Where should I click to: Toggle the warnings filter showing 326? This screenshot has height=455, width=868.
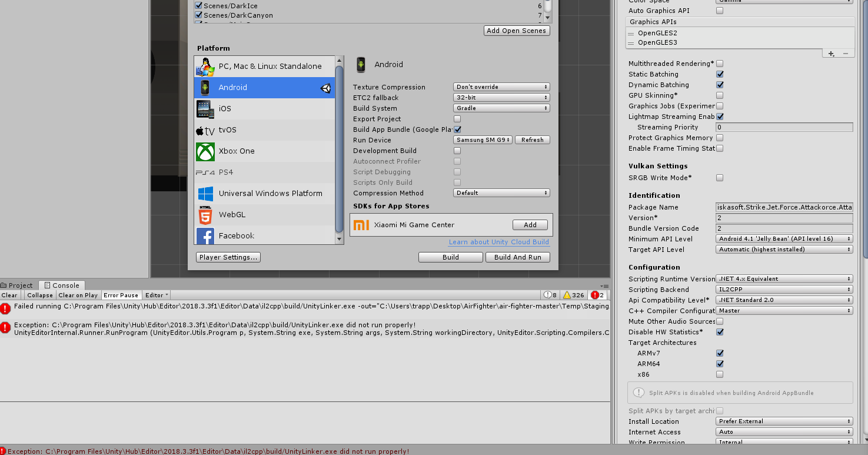[x=574, y=295]
